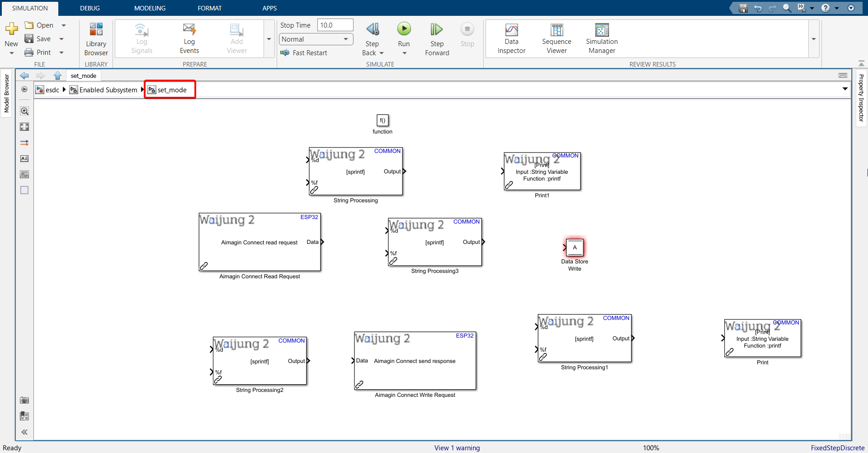Open the Library Browser

(x=96, y=39)
